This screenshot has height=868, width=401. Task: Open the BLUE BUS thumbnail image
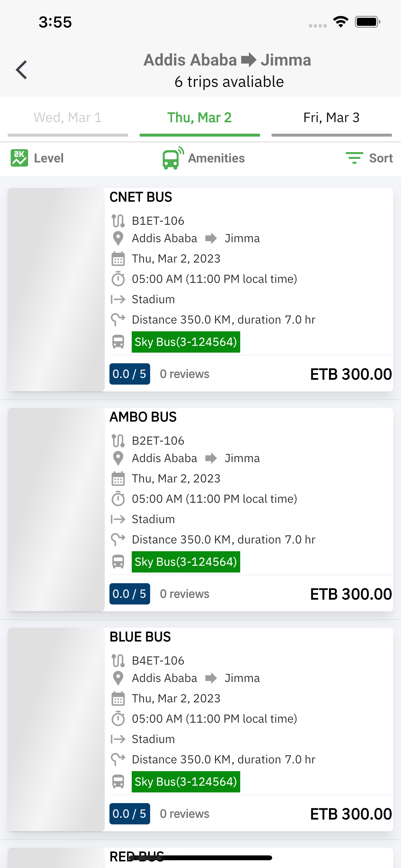click(56, 729)
